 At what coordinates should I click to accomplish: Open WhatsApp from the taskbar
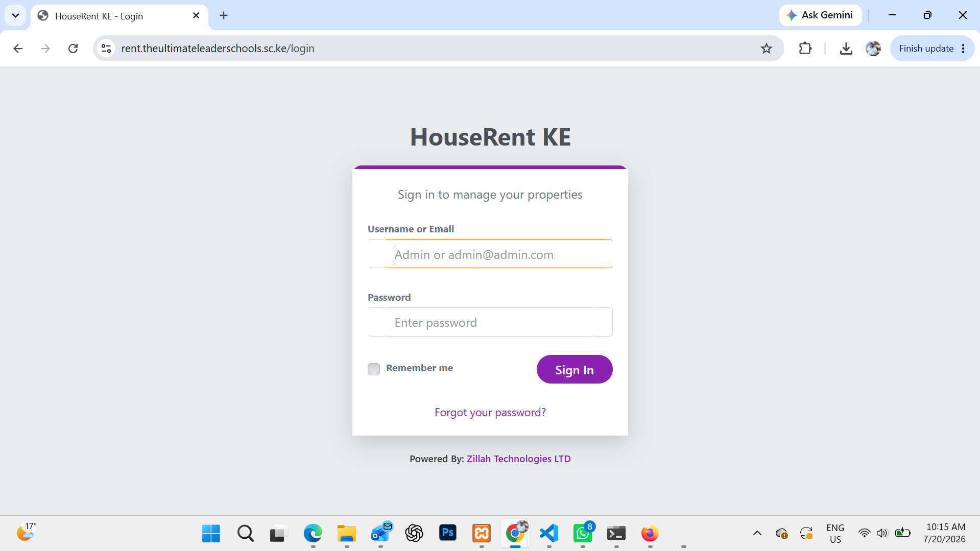(x=583, y=534)
